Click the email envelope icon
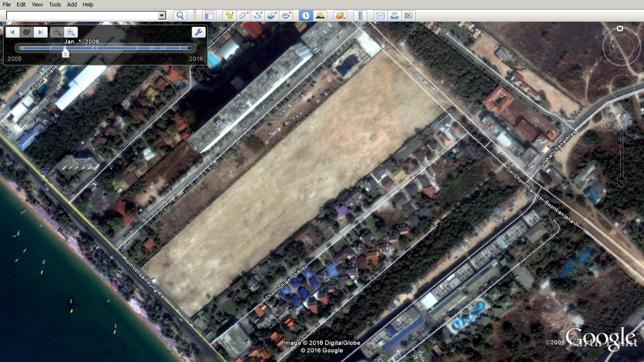This screenshot has width=644, height=362. pos(380,16)
